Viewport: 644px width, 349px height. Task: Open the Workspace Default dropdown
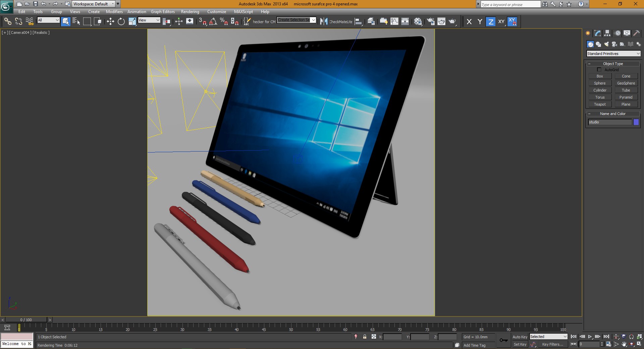tap(94, 4)
